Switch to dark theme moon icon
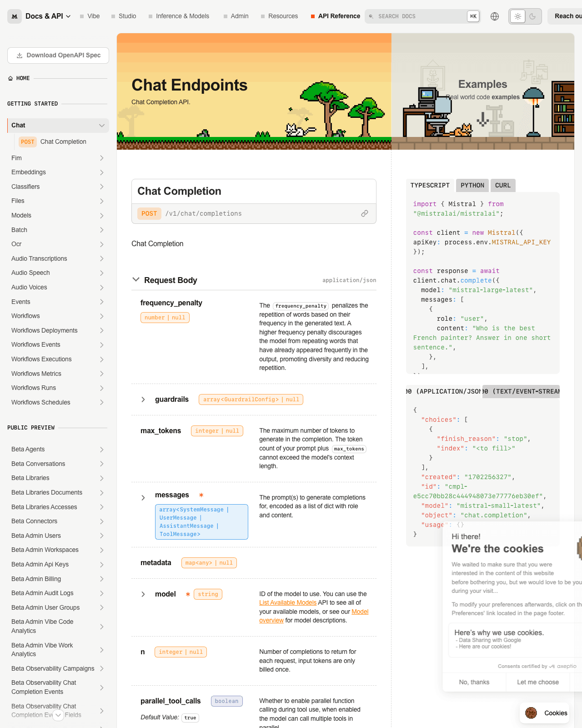Screen dimensions: 582x728 (x=533, y=16)
